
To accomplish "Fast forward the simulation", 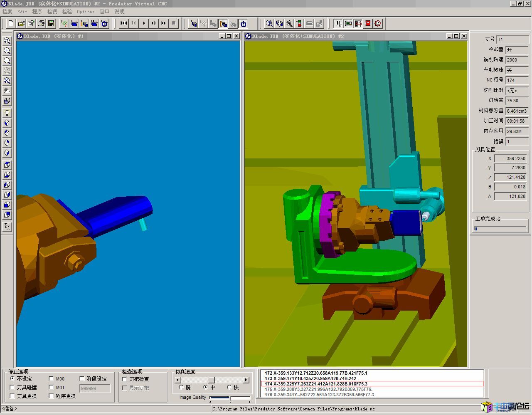I will [164, 23].
